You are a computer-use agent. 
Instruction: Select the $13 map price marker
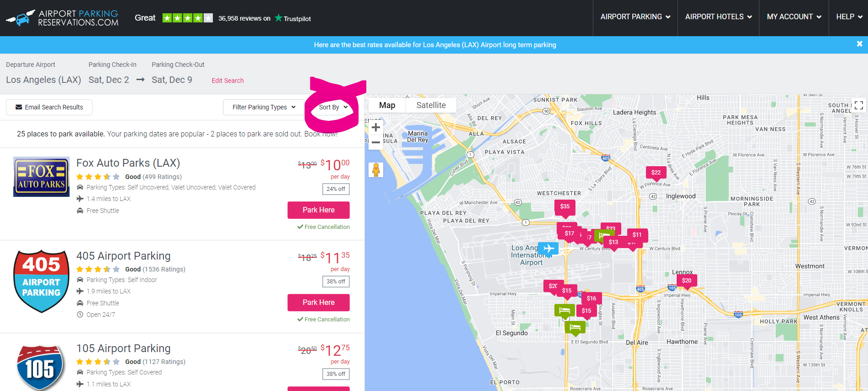pos(613,242)
